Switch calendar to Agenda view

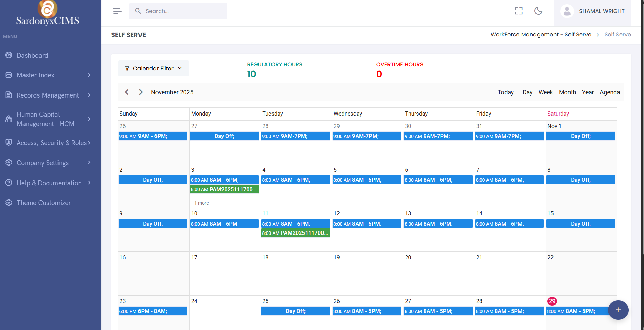click(x=609, y=92)
